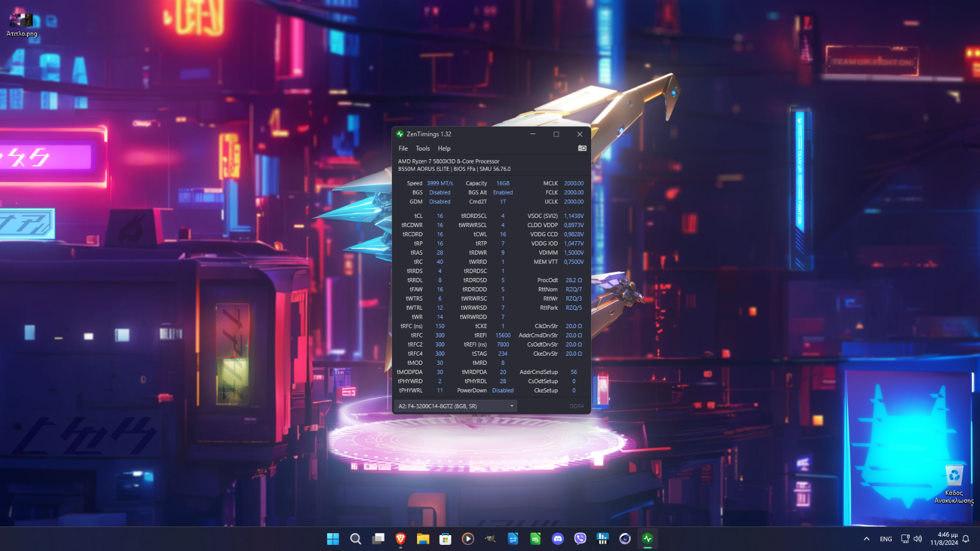
Task: Click the AMD Ryzen 7 5800X3D processor text
Action: pos(449,161)
